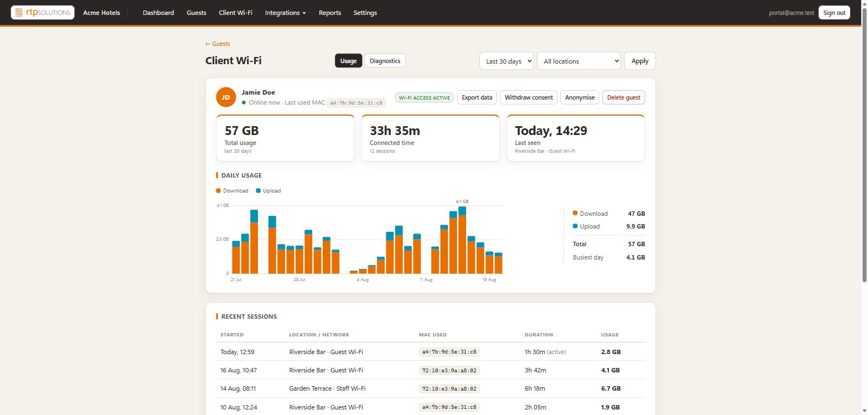Go to the Guests section
The width and height of the screenshot is (868, 415).
point(197,13)
